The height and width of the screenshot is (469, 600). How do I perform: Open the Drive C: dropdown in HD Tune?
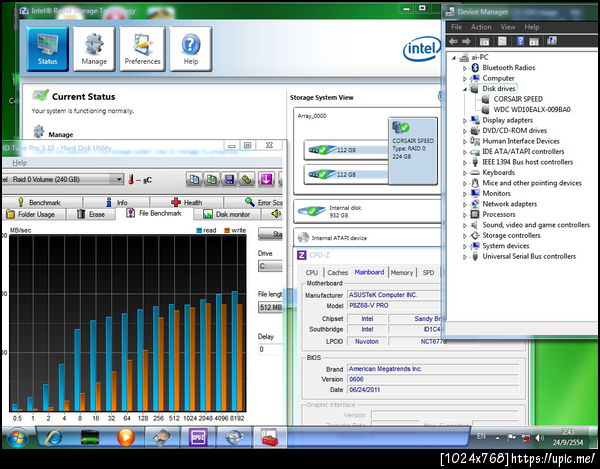pos(271,266)
